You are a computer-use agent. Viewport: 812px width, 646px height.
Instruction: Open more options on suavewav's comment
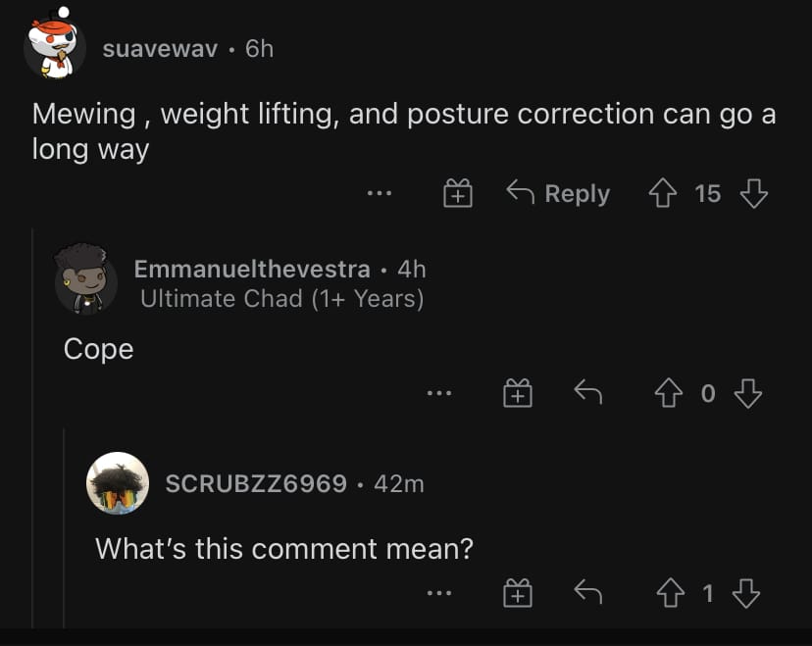(379, 194)
